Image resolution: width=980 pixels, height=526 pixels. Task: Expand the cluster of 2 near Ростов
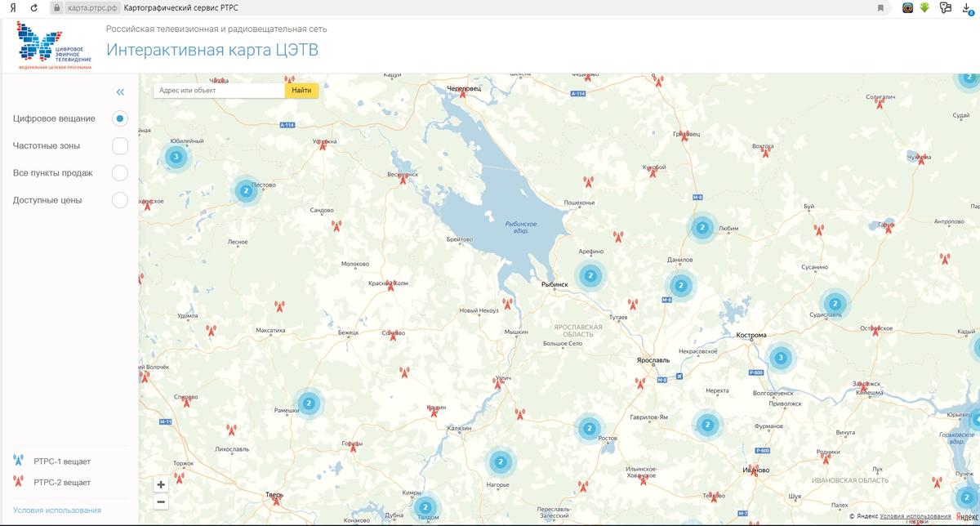pos(588,428)
